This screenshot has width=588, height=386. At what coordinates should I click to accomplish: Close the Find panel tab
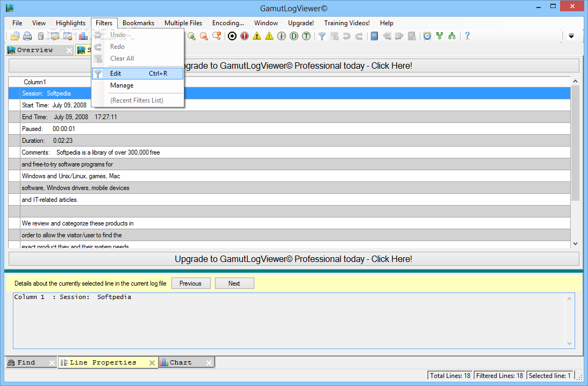pyautogui.click(x=52, y=363)
